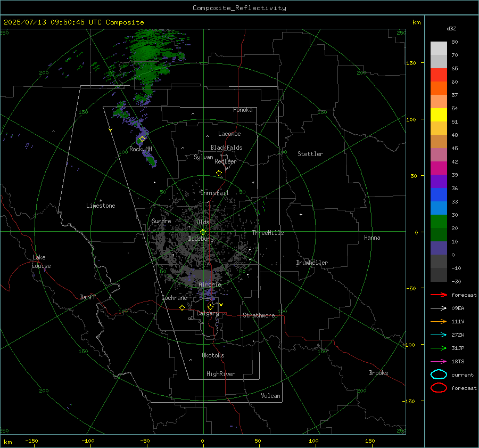Select the Strathmore label

(x=259, y=315)
